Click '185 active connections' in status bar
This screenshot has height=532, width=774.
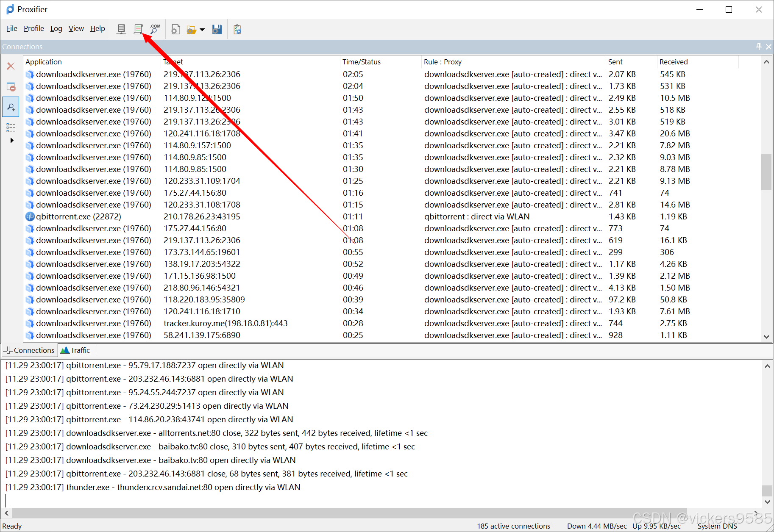513,526
